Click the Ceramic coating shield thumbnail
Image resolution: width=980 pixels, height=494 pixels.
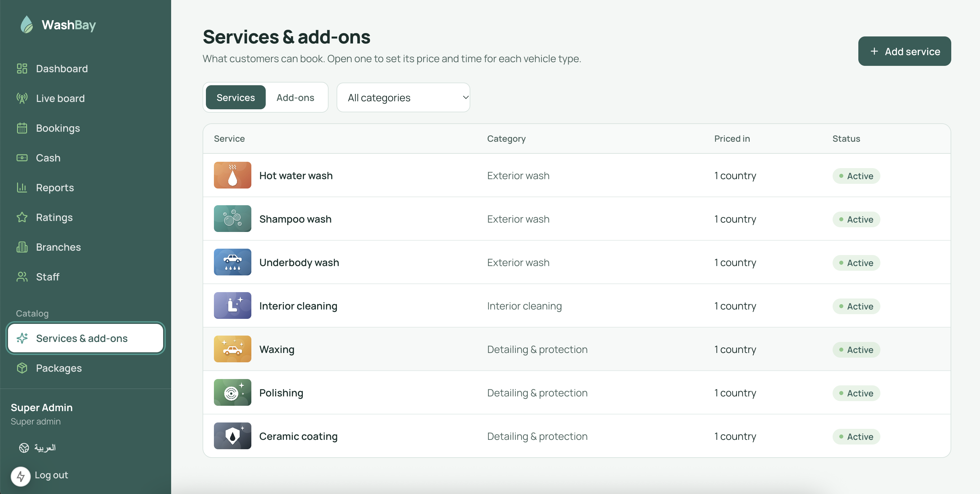coord(232,436)
